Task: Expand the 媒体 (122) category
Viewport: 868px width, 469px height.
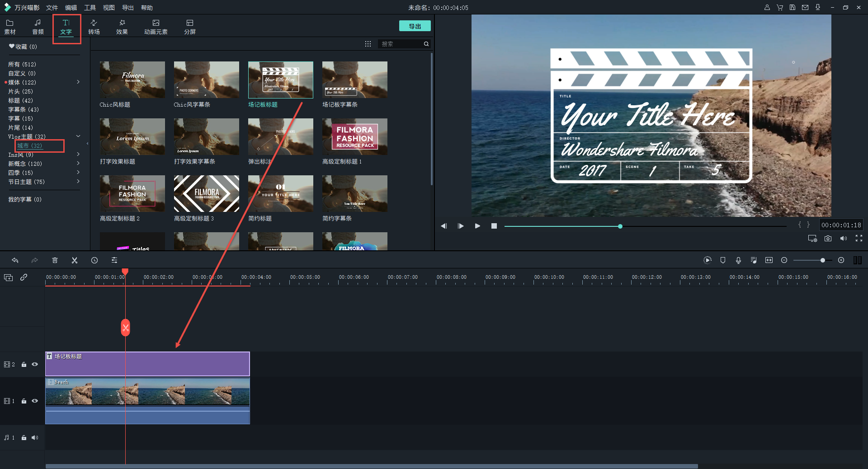Action: 78,82
